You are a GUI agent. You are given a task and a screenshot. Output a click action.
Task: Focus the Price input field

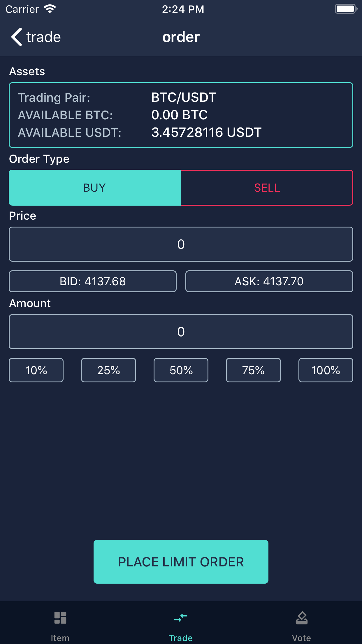[x=181, y=244]
